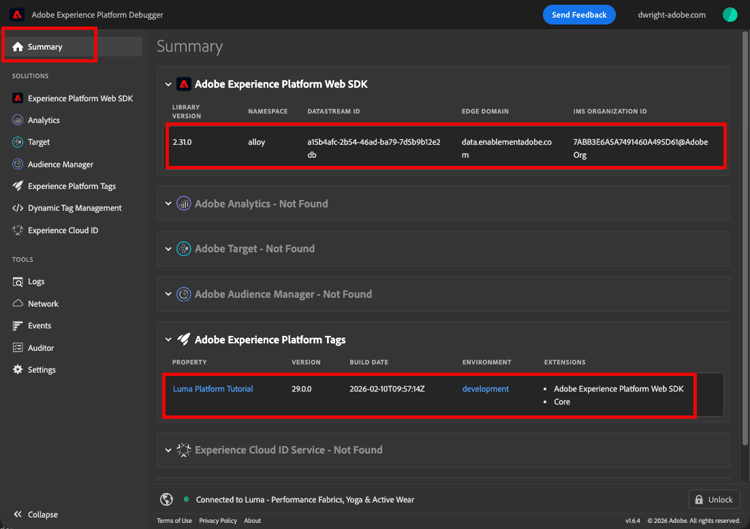The height and width of the screenshot is (529, 750).
Task: Expand the Adobe Target - Not Found section
Action: pos(168,249)
